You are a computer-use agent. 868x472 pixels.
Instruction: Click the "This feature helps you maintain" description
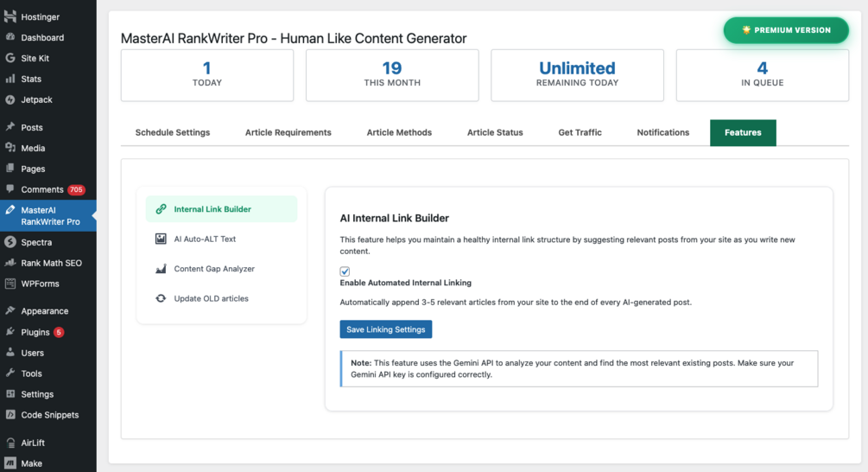tap(567, 246)
